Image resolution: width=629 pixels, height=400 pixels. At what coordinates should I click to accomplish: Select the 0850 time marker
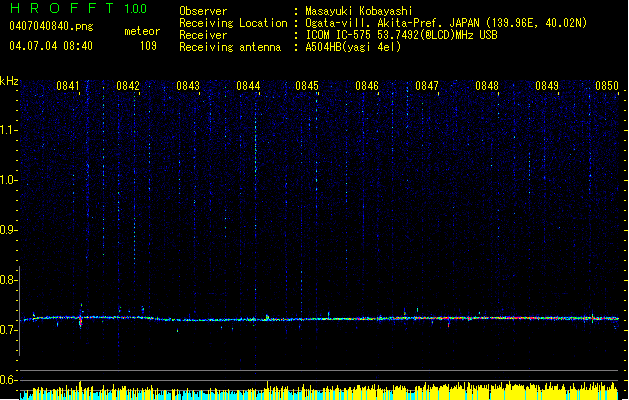607,86
